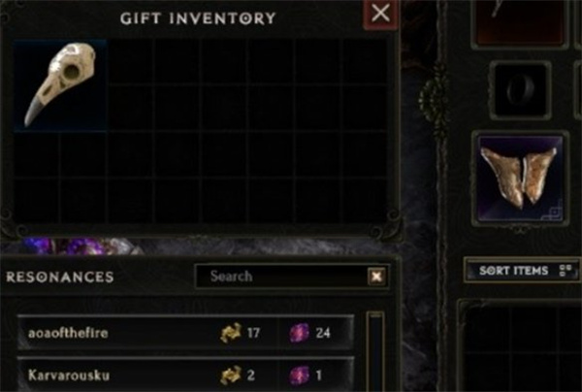The image size is (582, 392).
Task: Click the gold resonance icon for Karvarousku
Action: 231,375
